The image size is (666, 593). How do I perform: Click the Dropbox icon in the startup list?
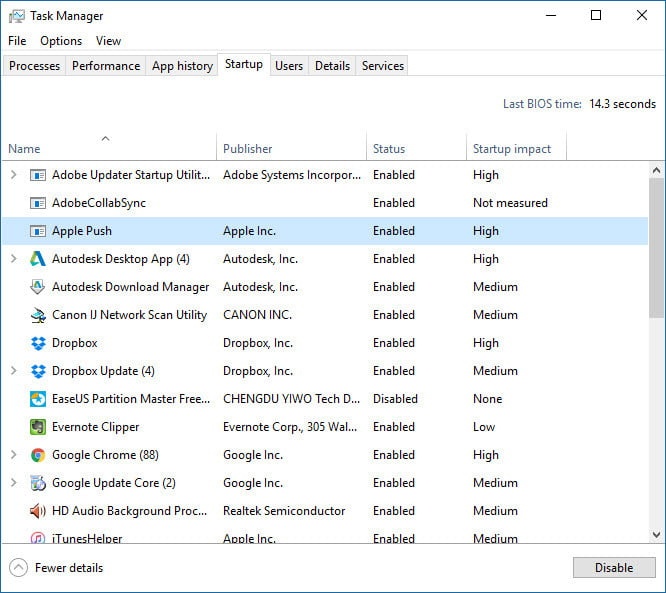(38, 343)
